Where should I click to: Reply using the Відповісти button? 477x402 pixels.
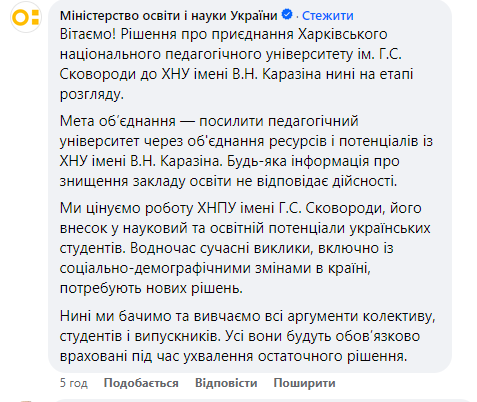tap(226, 383)
